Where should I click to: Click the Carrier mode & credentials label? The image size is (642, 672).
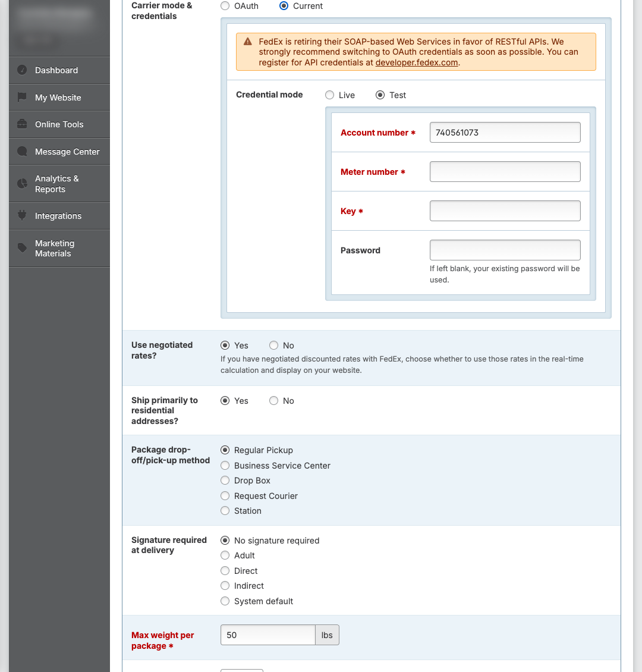pyautogui.click(x=162, y=11)
